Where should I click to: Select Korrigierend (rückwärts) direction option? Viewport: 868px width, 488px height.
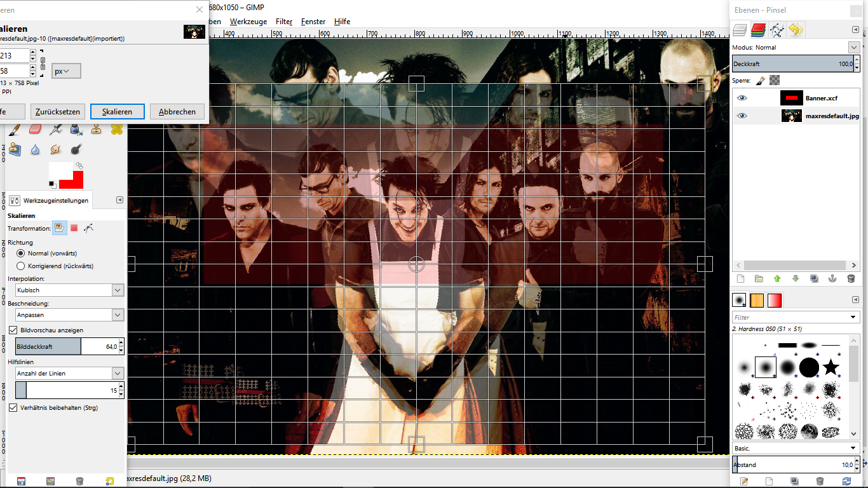click(x=21, y=266)
